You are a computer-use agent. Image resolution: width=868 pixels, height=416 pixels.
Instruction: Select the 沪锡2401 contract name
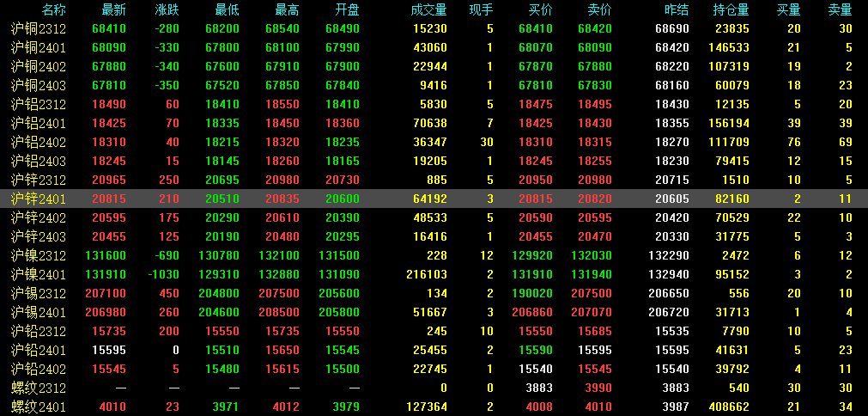coord(39,312)
